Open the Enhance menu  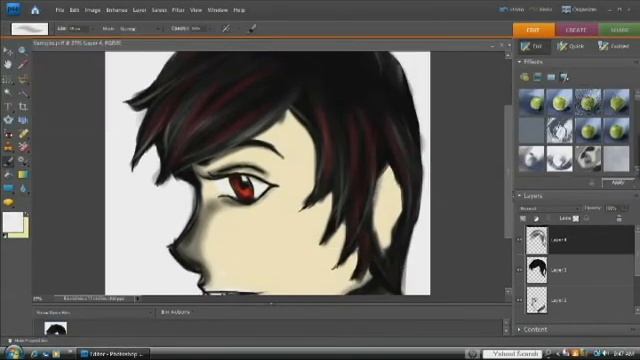point(117,10)
